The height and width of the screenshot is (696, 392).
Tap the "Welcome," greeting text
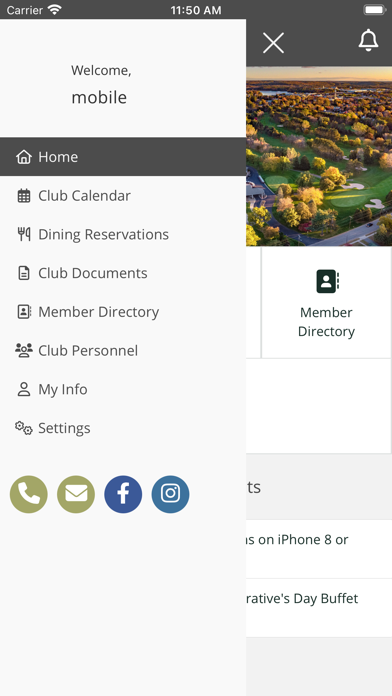[x=101, y=70]
